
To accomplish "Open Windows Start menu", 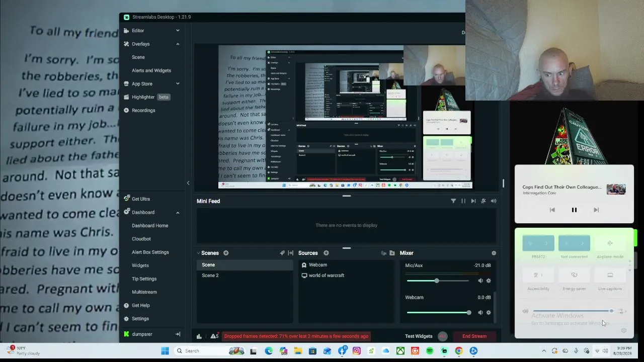I will pyautogui.click(x=165, y=351).
